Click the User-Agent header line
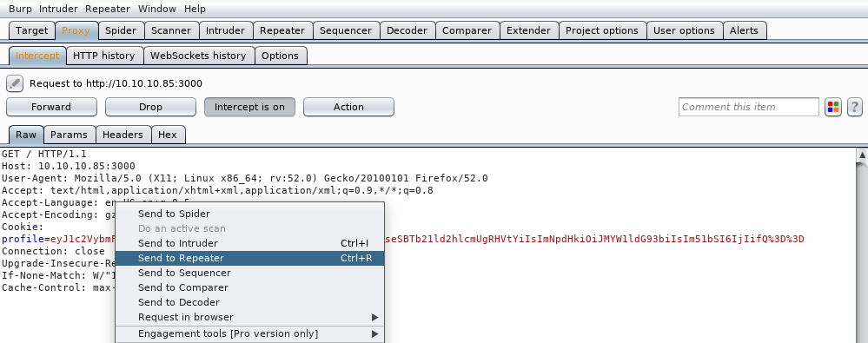The height and width of the screenshot is (343, 868). pyautogui.click(x=245, y=178)
